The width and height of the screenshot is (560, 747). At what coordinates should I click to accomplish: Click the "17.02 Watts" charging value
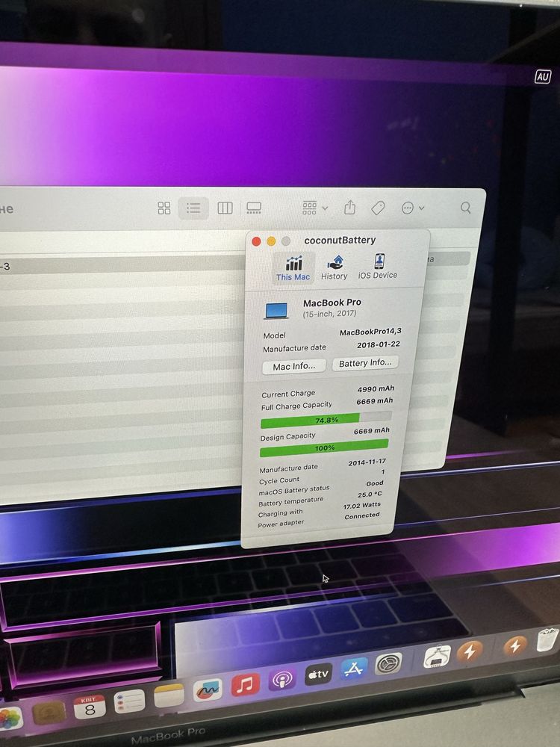pyautogui.click(x=362, y=505)
